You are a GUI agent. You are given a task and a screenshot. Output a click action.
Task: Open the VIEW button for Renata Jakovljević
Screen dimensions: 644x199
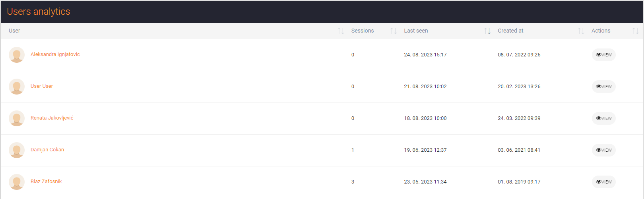(603, 118)
